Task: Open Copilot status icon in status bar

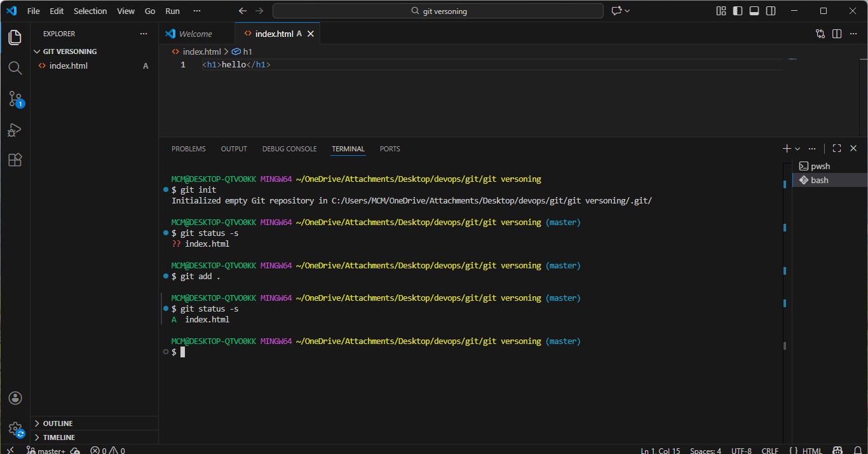Action: 838,450
